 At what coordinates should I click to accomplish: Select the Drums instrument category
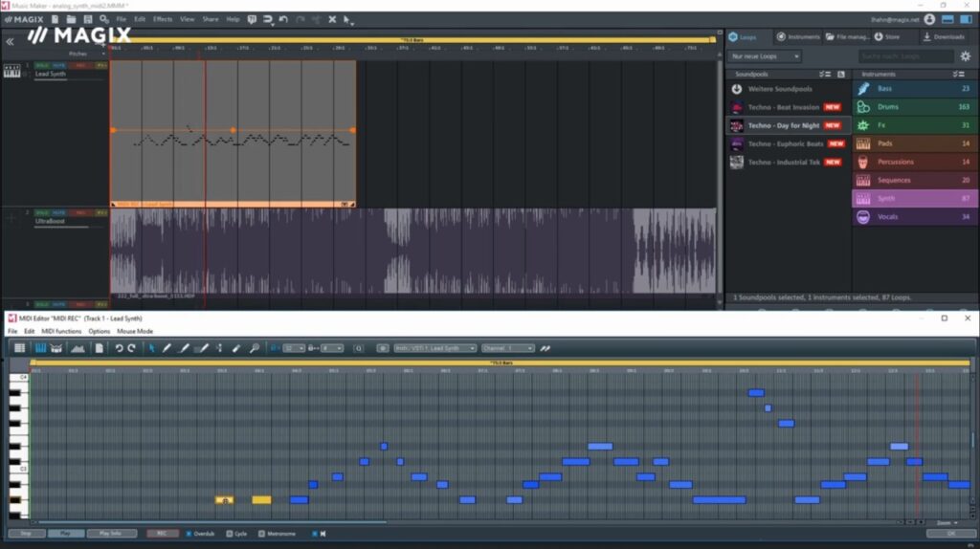coord(914,107)
